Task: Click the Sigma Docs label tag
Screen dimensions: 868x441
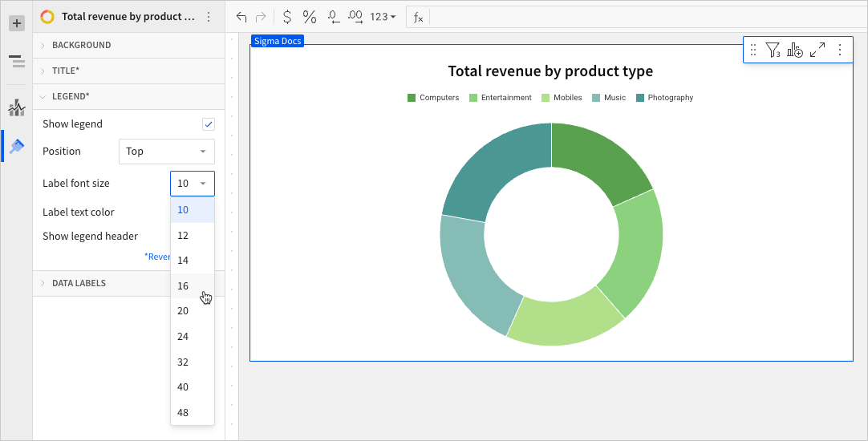Action: click(x=277, y=41)
